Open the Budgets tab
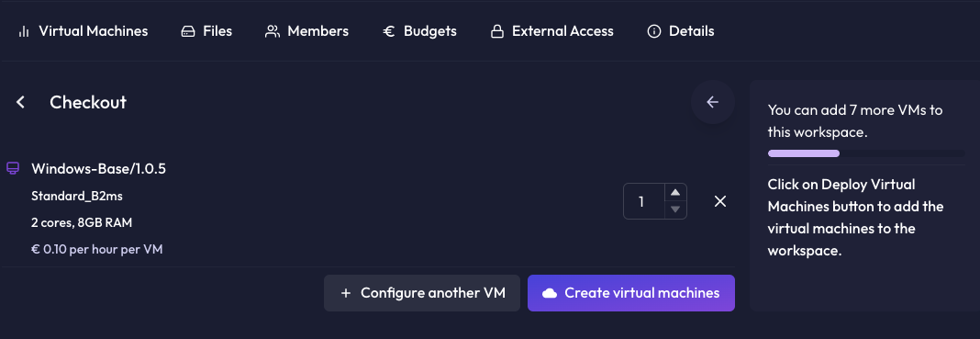The image size is (980, 339). 419,31
